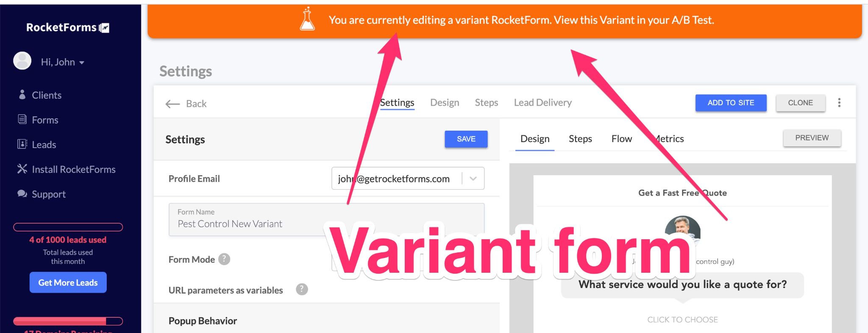
Task: Switch to the Lead Delivery tab
Action: click(542, 103)
